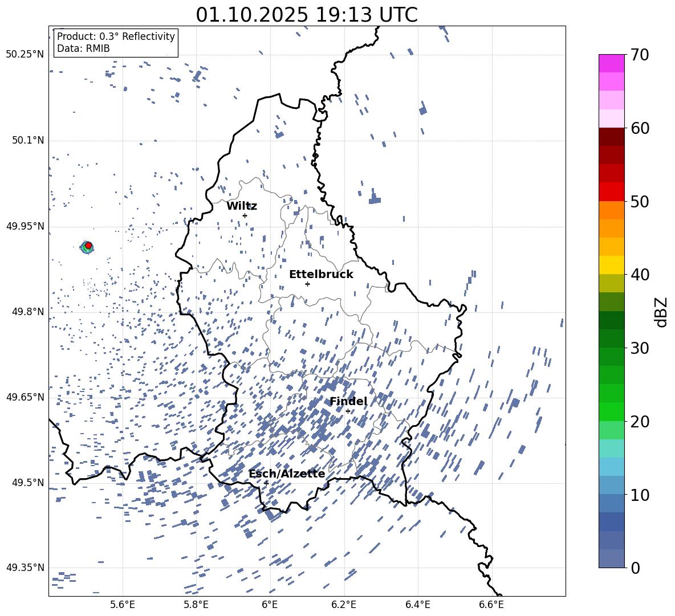The height and width of the screenshot is (616, 675).
Task: Click the title '01.10.2025 19:13 UTC'
Action: click(307, 15)
